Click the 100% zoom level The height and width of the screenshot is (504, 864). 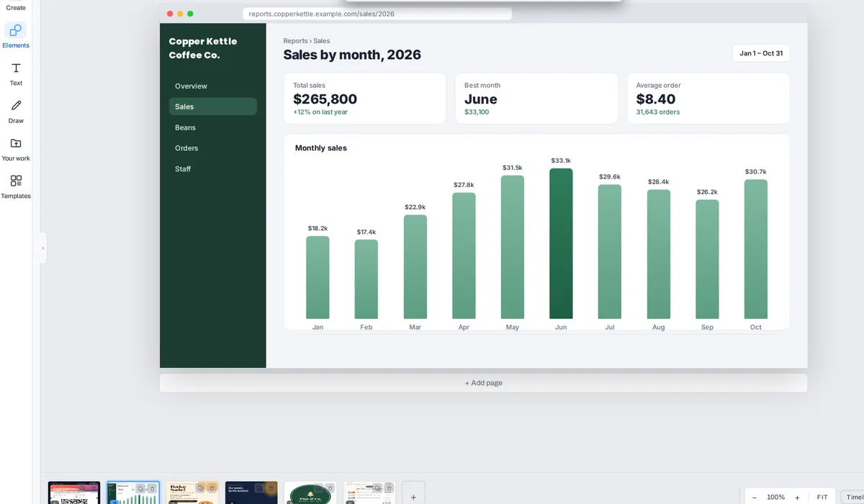[775, 498]
